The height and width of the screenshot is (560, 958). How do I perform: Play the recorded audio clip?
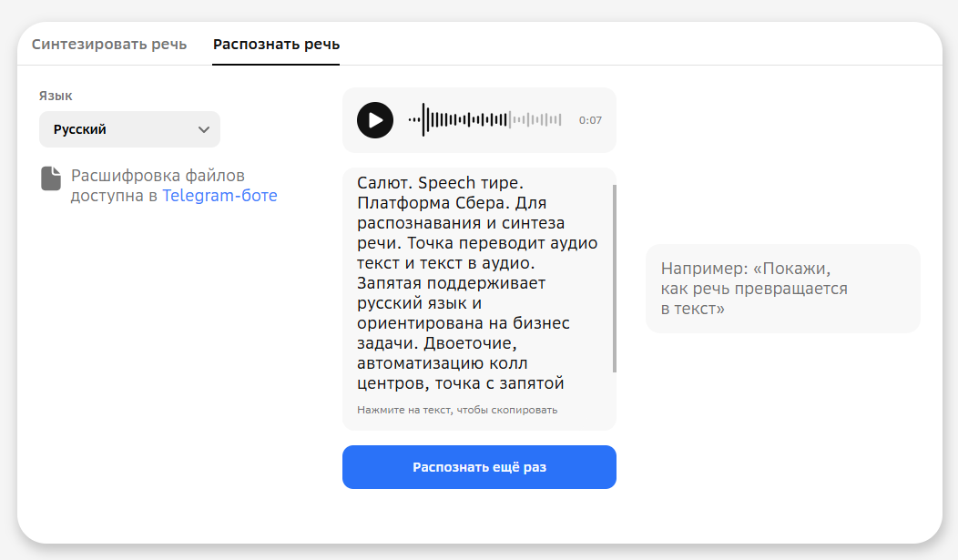[x=375, y=119]
